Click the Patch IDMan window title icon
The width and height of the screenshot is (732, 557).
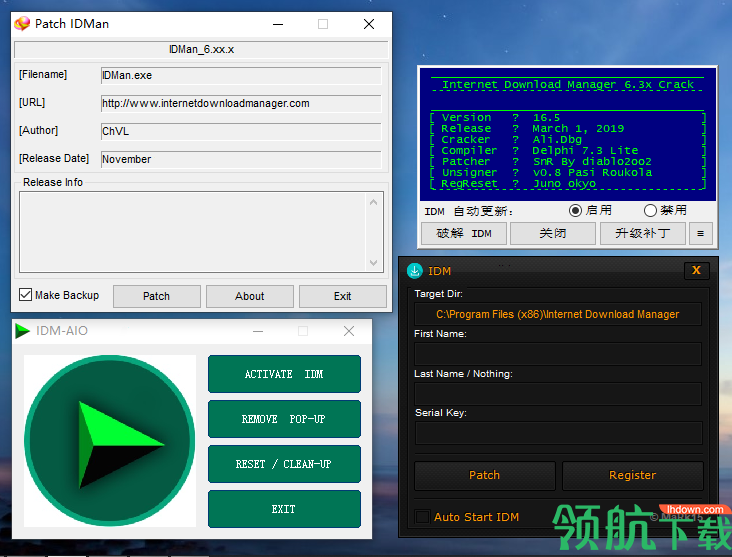tap(22, 23)
